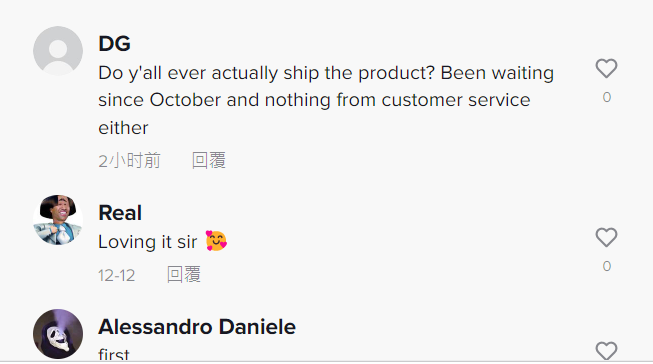Click the smiling hearts emoji in Real's comment
Screen dimensions: 653x364
coord(216,241)
